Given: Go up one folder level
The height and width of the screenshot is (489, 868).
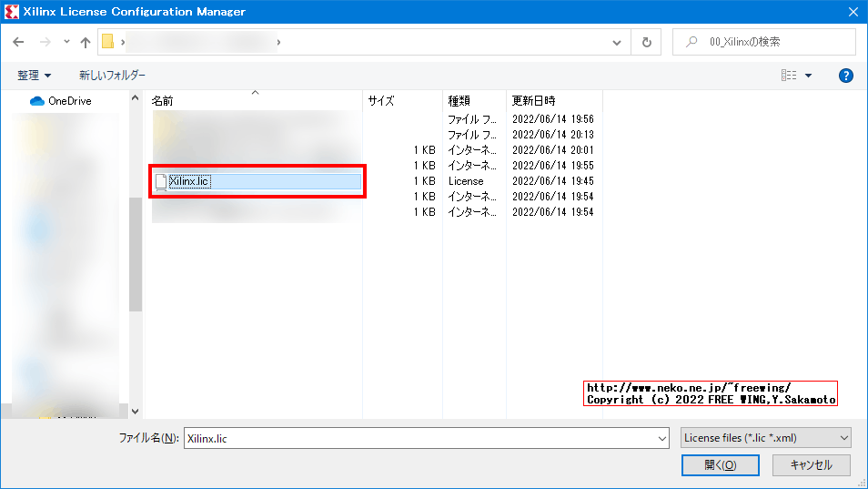Looking at the screenshot, I should point(86,42).
